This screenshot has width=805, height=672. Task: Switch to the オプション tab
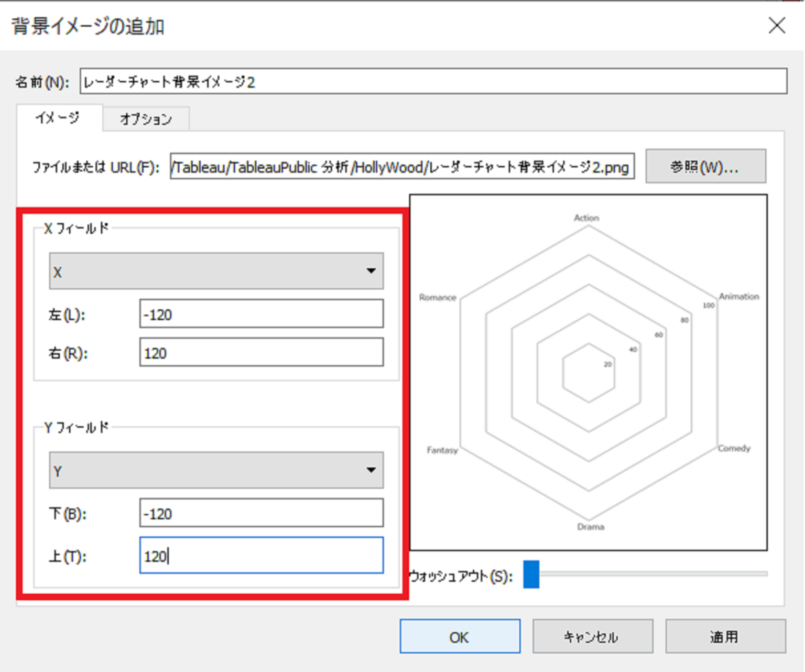(146, 120)
